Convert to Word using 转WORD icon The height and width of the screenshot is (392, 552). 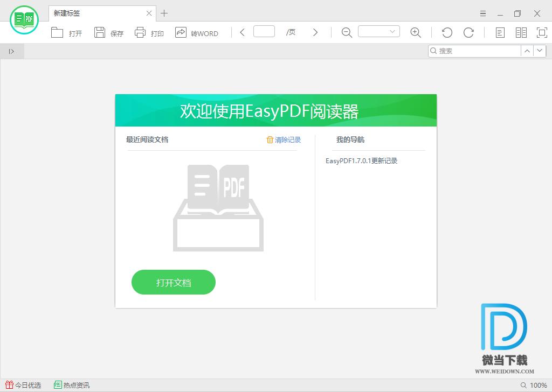(181, 32)
